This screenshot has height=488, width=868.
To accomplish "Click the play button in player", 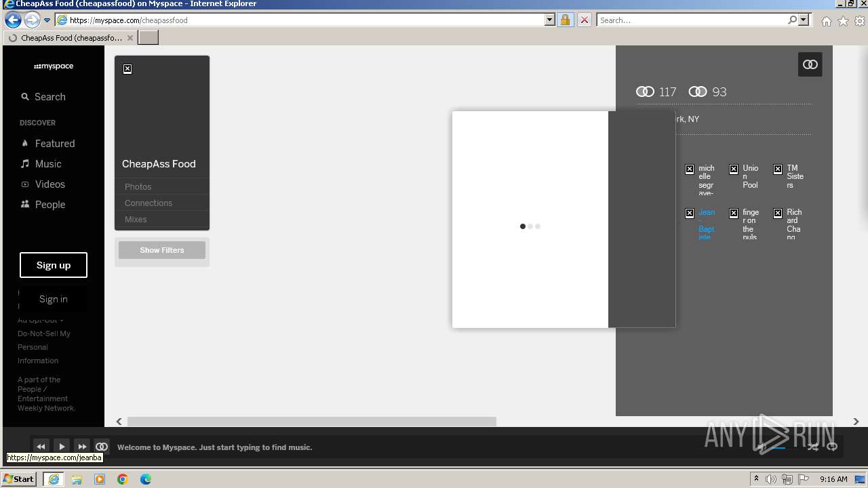I will click(x=61, y=447).
